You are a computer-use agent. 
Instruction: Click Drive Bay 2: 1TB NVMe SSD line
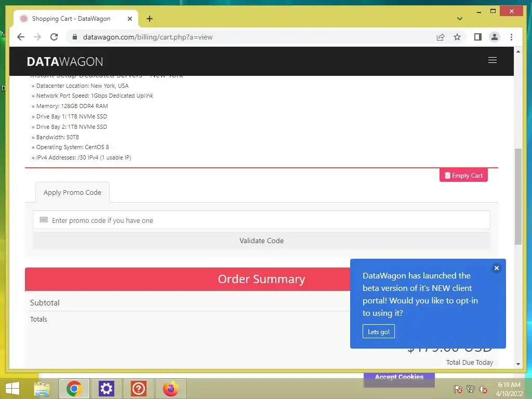69,127
